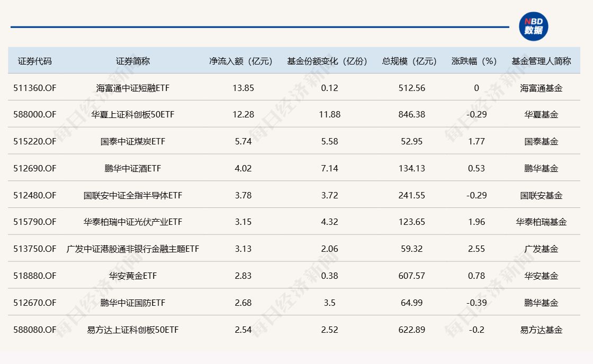Image resolution: width=593 pixels, height=364 pixels.
Task: Select total scale value 52.95
Action: click(x=411, y=141)
